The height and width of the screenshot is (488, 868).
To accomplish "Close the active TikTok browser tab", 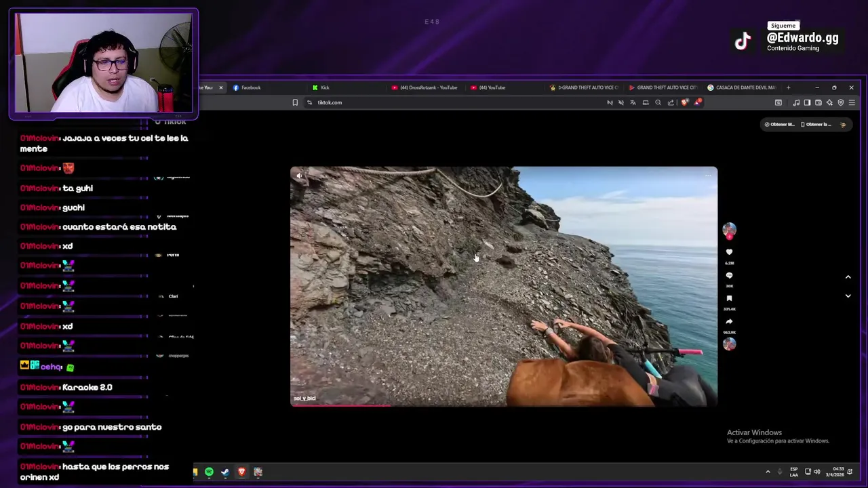I will point(220,87).
